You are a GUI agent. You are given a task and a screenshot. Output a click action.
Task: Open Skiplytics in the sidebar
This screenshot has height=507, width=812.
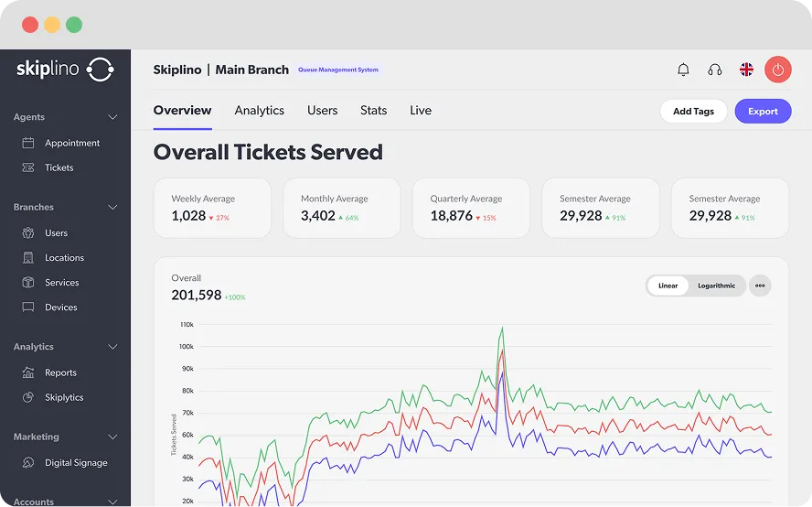click(64, 397)
